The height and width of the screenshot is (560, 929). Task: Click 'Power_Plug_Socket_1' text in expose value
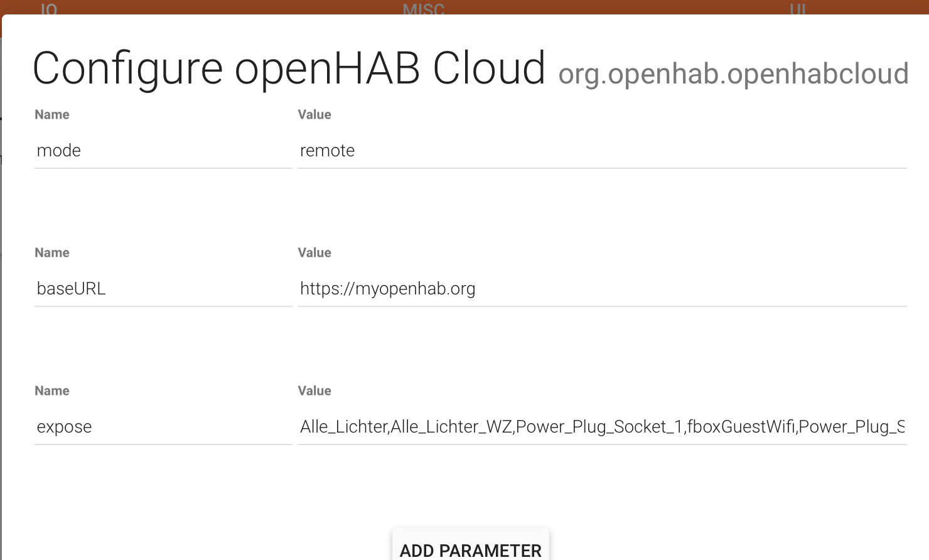pyautogui.click(x=599, y=427)
